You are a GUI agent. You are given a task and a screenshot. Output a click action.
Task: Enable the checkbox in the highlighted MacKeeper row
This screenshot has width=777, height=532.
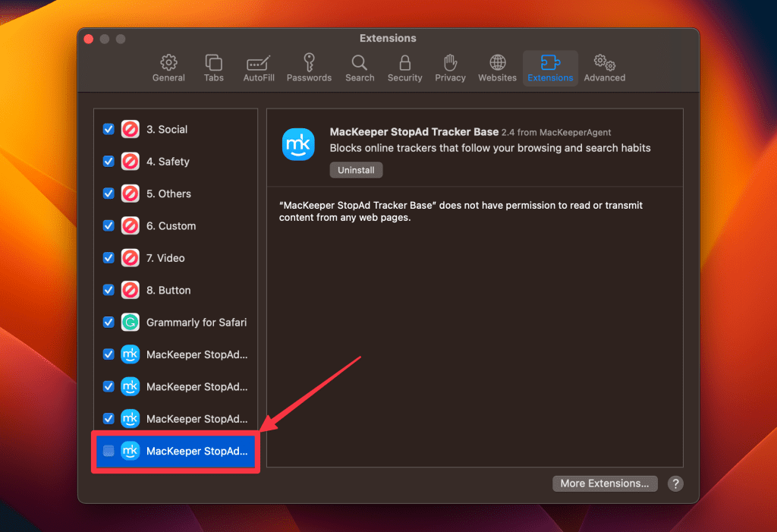point(109,451)
